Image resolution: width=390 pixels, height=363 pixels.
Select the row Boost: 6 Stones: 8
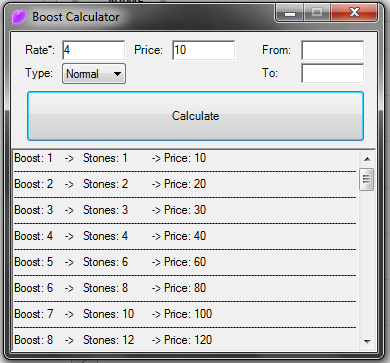[x=185, y=288]
